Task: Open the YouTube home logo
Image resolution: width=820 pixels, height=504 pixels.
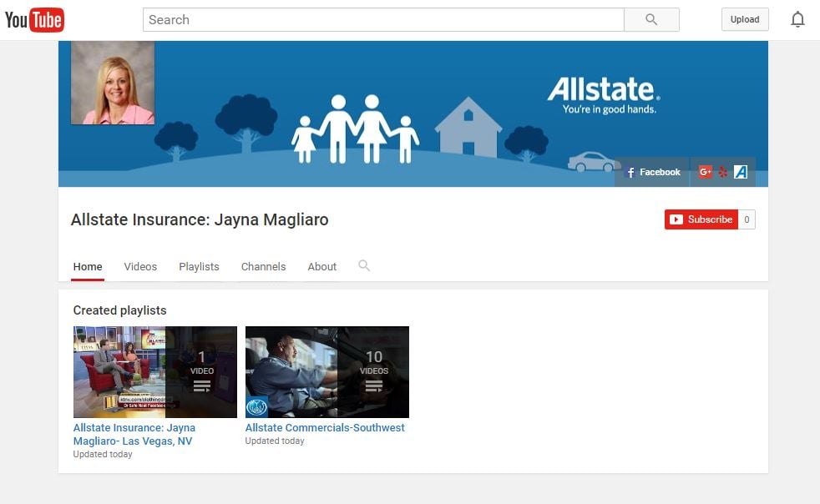Action: (x=34, y=20)
